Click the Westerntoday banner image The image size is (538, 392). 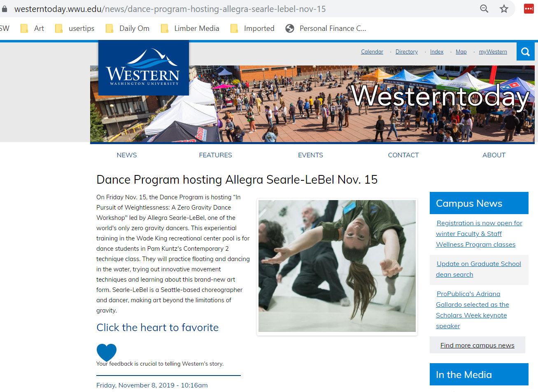point(312,104)
